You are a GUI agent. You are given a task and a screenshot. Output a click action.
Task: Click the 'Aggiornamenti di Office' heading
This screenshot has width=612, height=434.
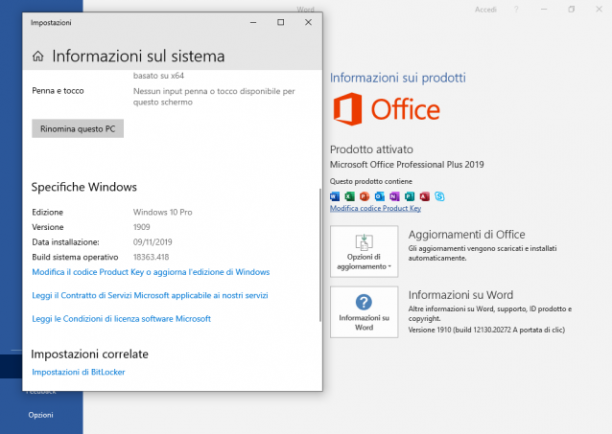coord(467,235)
